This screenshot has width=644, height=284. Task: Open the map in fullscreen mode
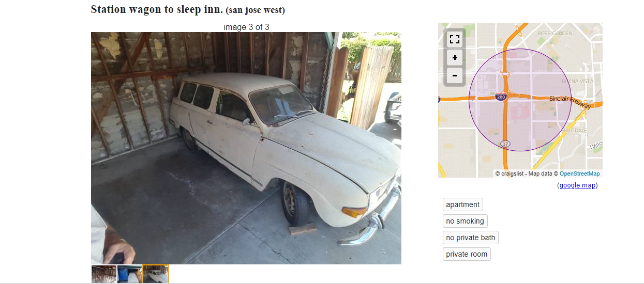coord(455,39)
